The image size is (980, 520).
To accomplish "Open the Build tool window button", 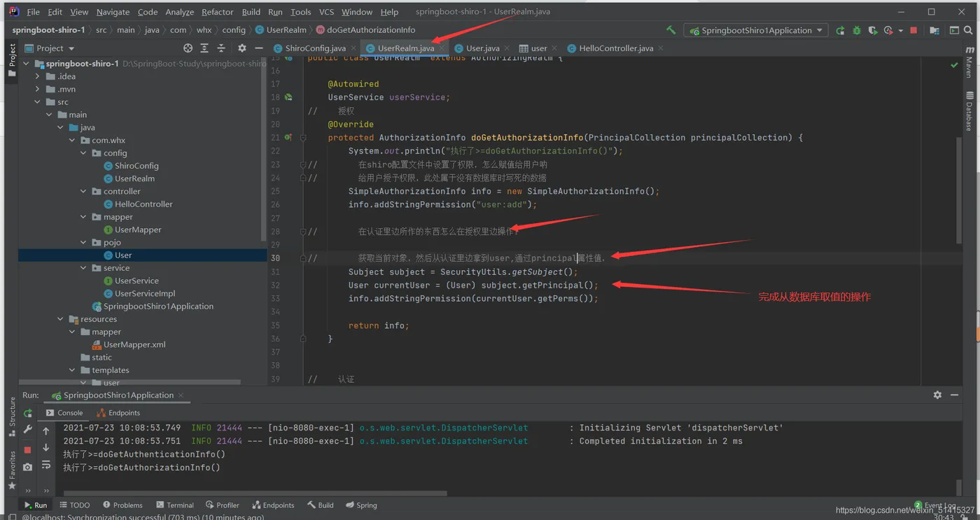I will (x=320, y=505).
